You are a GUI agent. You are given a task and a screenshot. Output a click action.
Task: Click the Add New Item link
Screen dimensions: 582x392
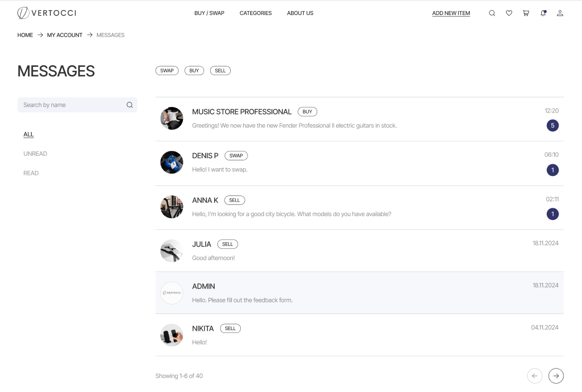(x=451, y=13)
